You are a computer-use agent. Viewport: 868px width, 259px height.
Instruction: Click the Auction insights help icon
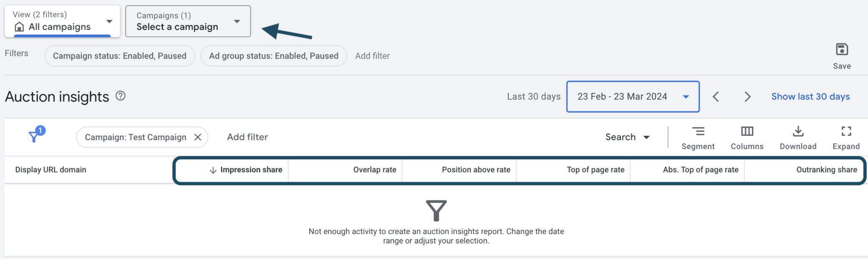pyautogui.click(x=121, y=96)
